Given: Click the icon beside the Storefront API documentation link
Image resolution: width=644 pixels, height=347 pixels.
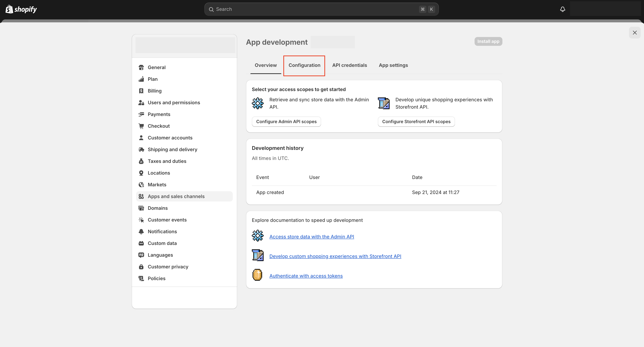Looking at the screenshot, I should coord(258,255).
